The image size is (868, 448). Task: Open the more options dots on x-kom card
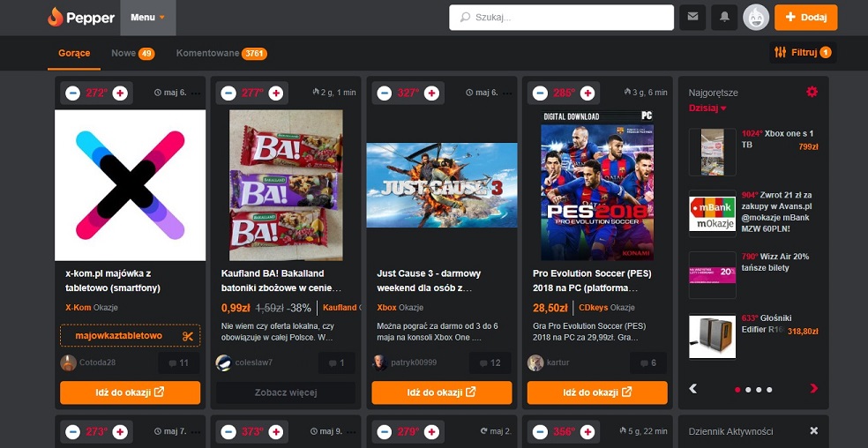tap(196, 93)
